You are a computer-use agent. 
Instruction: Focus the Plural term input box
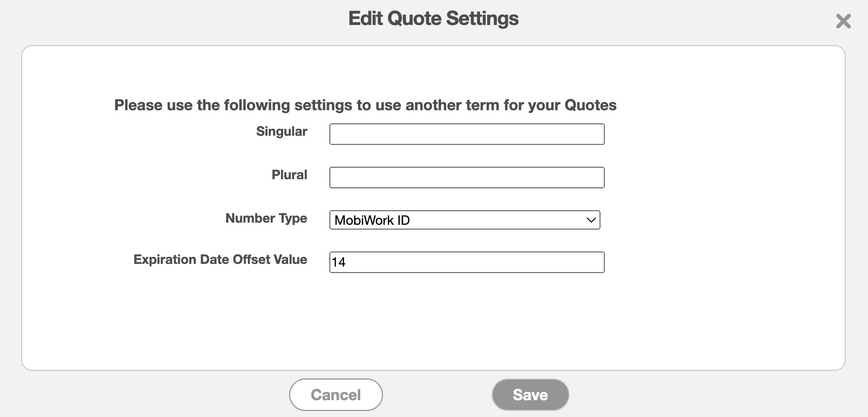click(x=467, y=178)
